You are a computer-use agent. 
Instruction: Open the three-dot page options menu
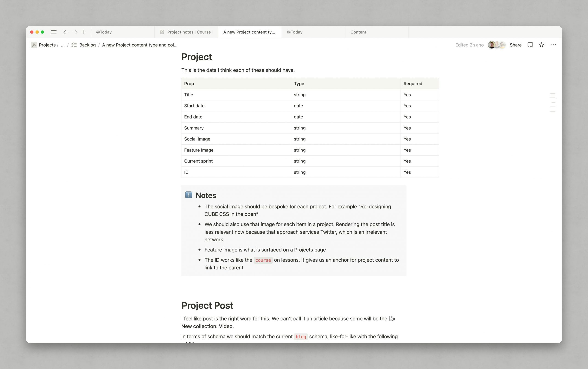point(553,45)
